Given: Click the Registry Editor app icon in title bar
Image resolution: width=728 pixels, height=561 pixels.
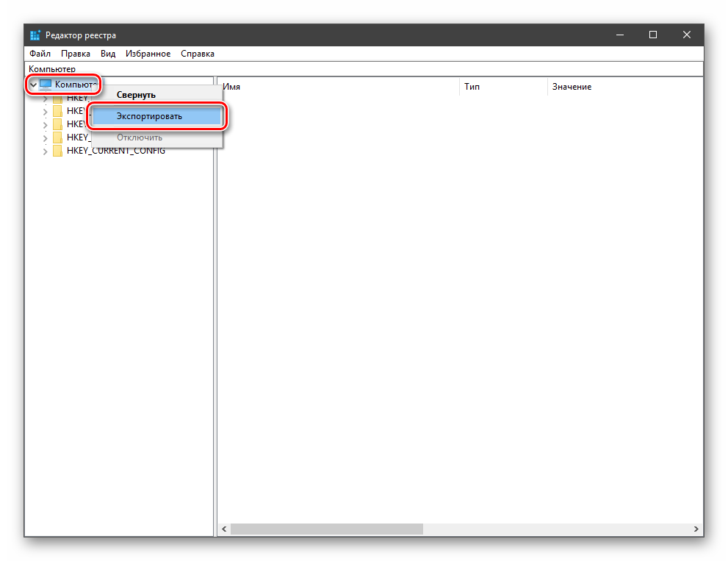Looking at the screenshot, I should [35, 35].
